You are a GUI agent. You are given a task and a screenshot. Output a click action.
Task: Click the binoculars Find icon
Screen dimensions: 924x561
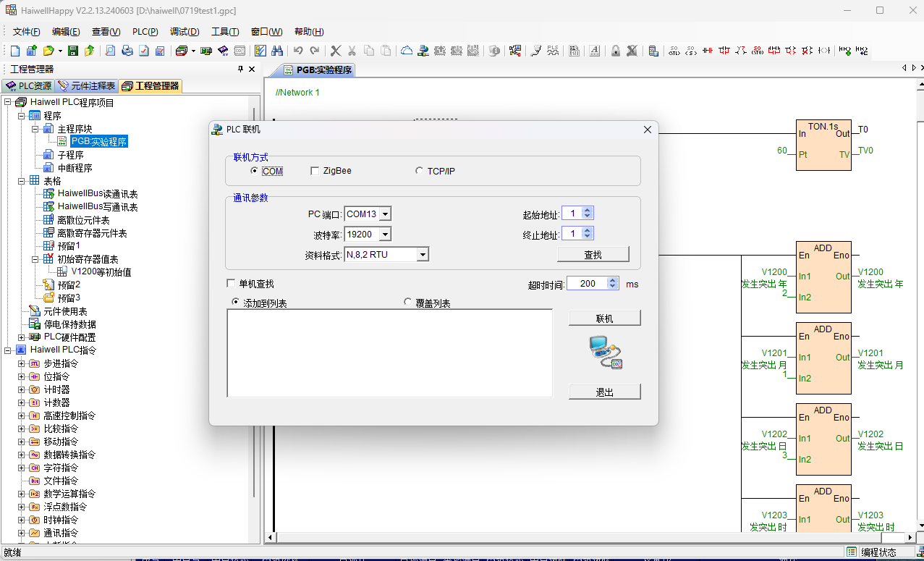tap(276, 51)
